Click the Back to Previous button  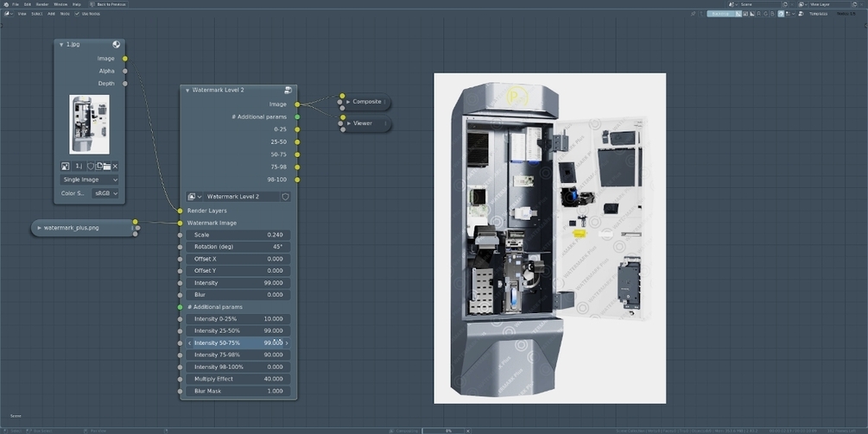(x=109, y=3)
